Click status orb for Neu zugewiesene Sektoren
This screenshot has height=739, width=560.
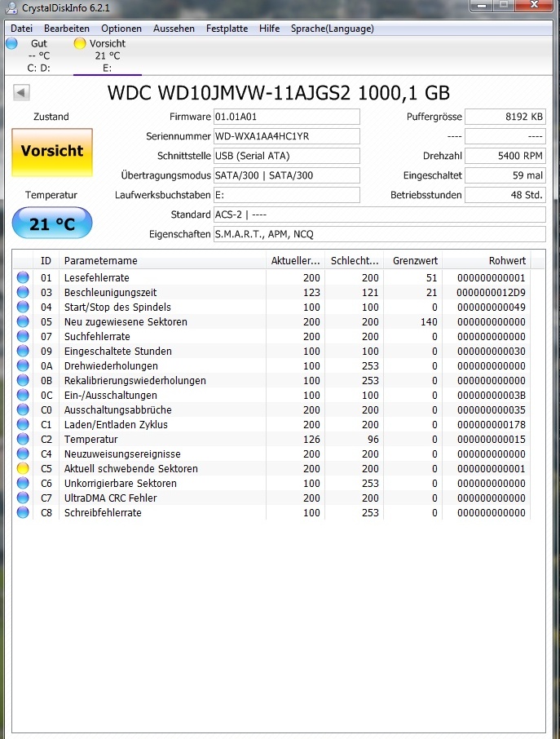click(23, 321)
